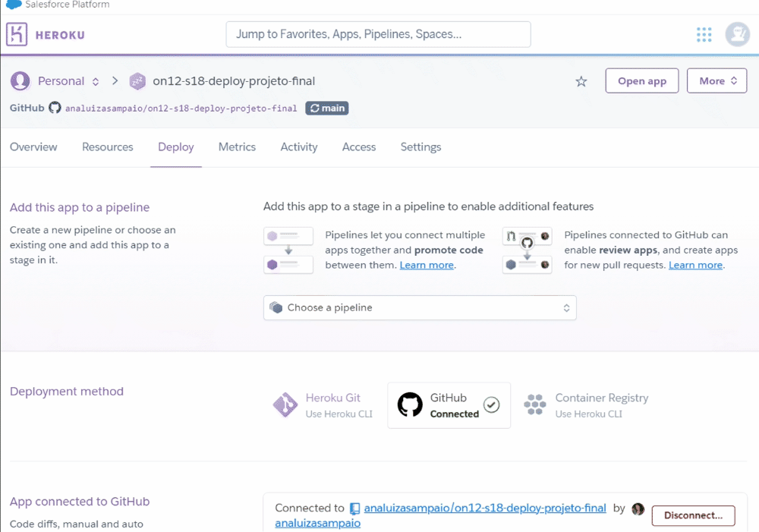The width and height of the screenshot is (759, 532).
Task: Click the GitHub connected checkmark icon
Action: (491, 405)
